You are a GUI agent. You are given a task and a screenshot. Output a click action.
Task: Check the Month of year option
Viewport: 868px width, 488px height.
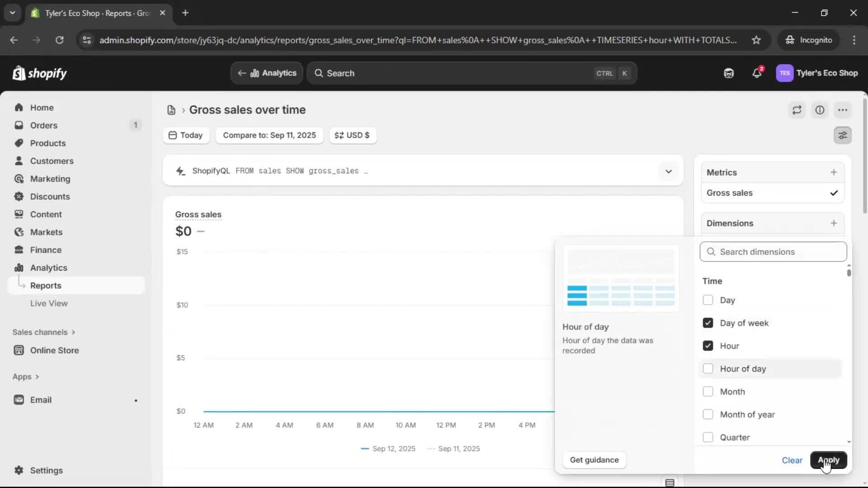point(708,414)
